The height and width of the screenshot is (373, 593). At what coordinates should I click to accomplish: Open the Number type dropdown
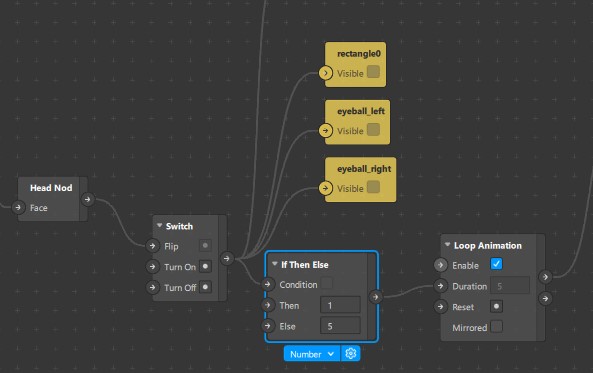[312, 354]
